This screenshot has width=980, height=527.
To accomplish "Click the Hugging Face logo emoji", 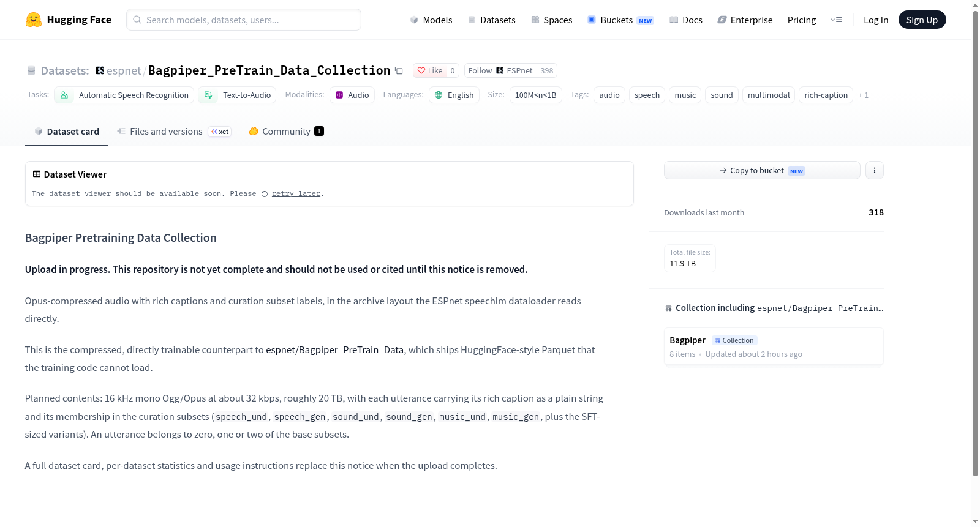I will 34,20.
